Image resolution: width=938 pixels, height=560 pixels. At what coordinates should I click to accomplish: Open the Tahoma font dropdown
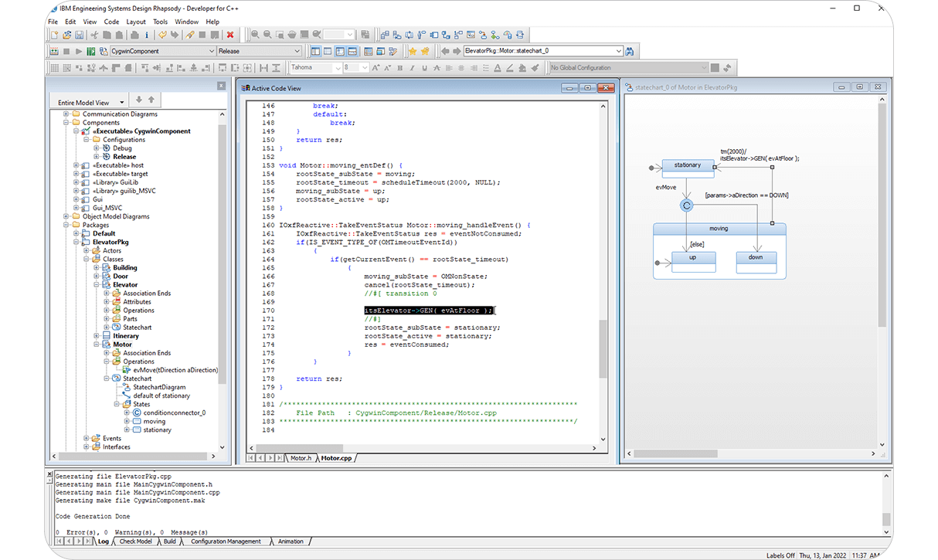point(338,68)
